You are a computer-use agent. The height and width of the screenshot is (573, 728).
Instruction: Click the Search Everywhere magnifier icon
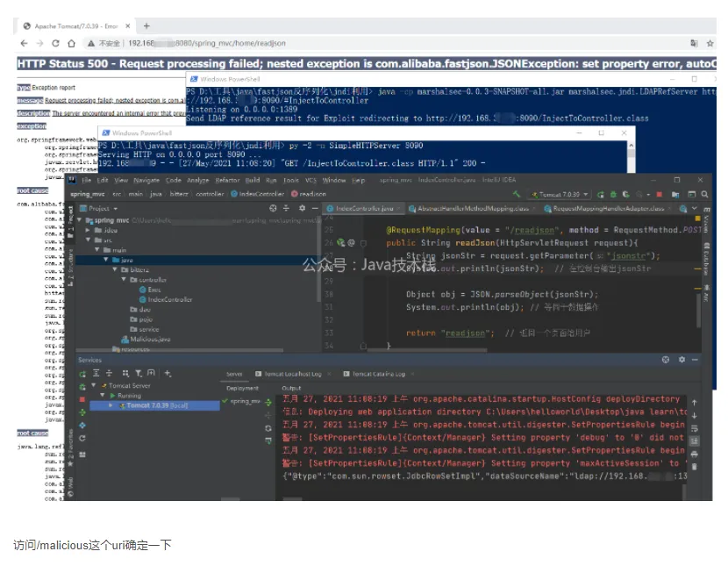pos(705,194)
